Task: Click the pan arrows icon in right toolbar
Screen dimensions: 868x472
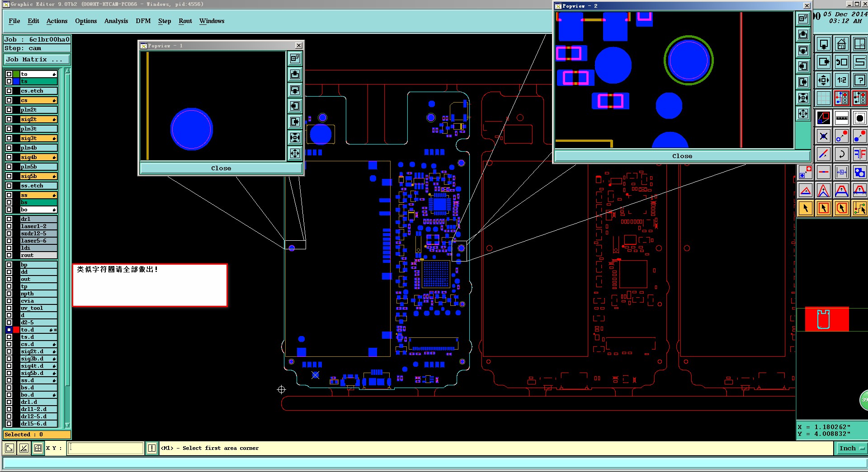Action: (x=824, y=80)
